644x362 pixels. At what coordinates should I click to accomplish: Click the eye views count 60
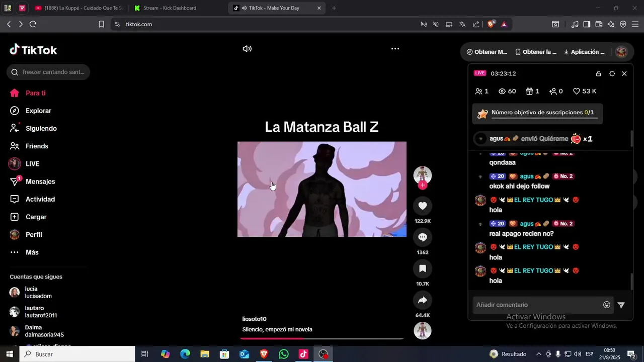pos(507,91)
